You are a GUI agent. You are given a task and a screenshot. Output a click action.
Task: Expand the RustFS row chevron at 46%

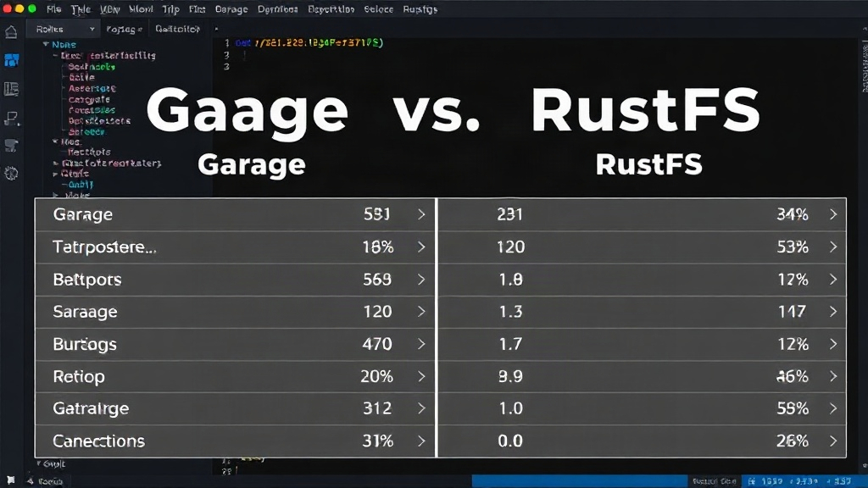coord(833,376)
